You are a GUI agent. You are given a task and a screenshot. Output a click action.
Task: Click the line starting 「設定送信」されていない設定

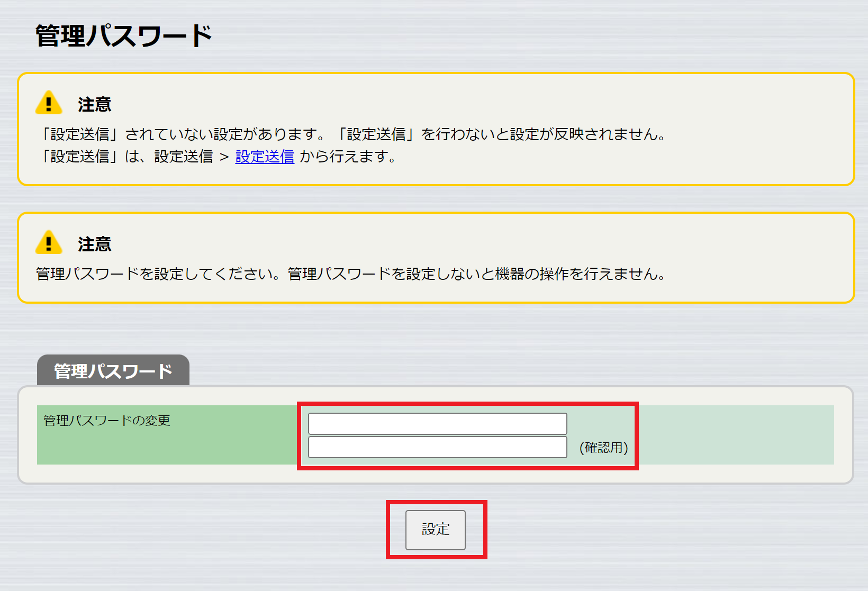(x=354, y=134)
